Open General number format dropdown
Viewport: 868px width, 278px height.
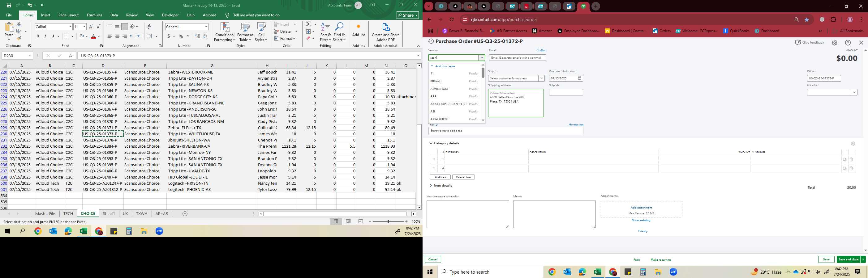(206, 27)
